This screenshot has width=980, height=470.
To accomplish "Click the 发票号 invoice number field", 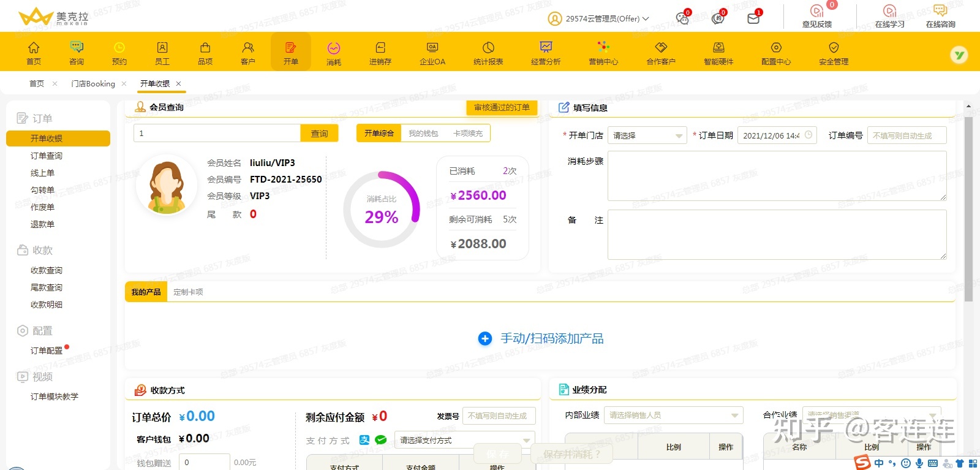I will coord(499,415).
